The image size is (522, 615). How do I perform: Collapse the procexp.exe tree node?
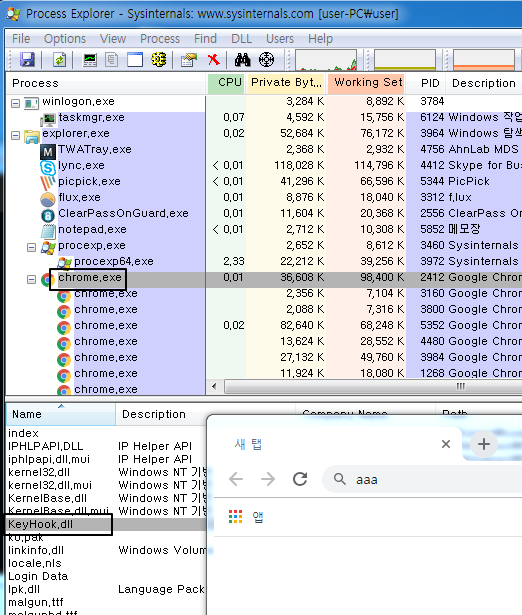[31, 248]
